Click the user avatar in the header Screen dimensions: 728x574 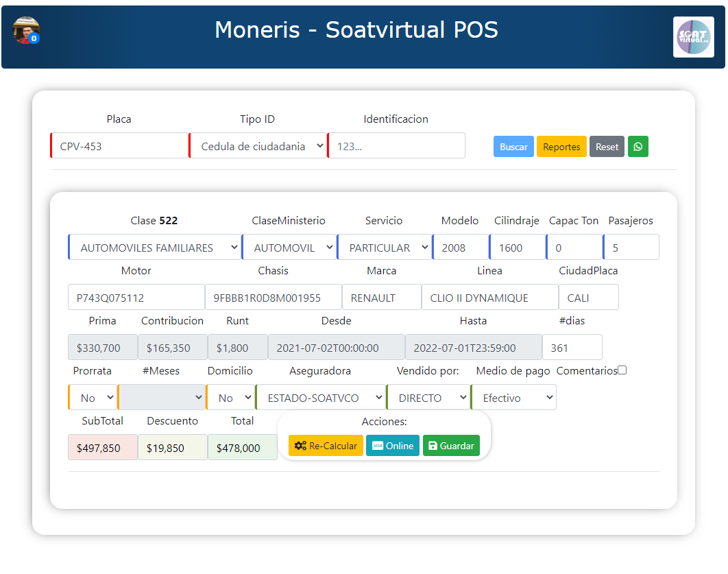pos(26,30)
